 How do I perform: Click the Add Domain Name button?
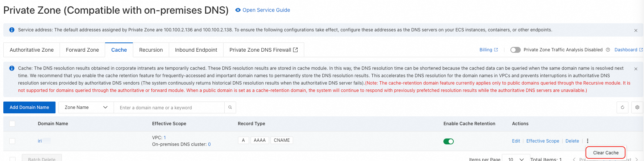(x=29, y=107)
